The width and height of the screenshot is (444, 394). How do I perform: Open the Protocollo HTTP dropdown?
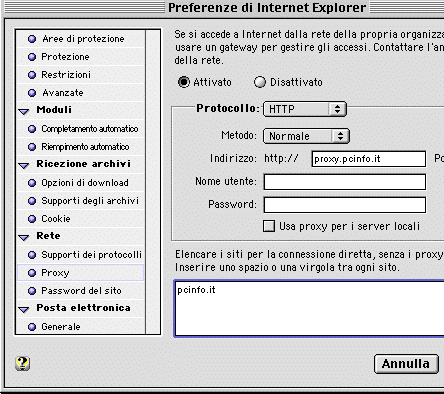point(305,109)
